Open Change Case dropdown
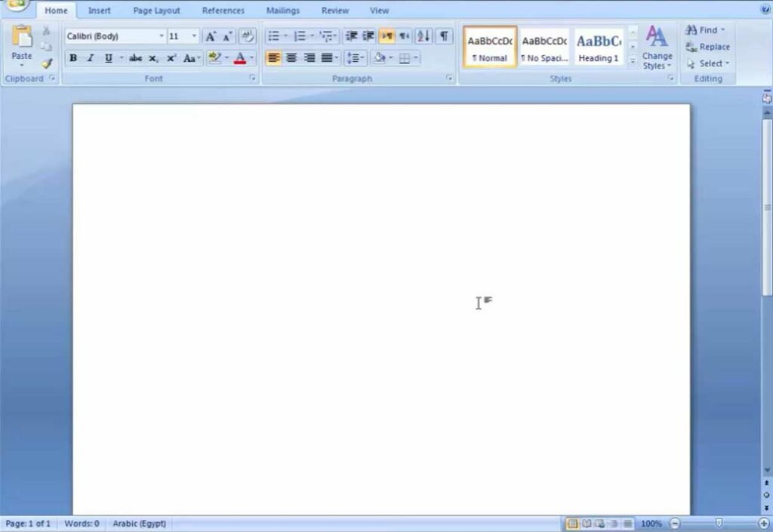 pyautogui.click(x=191, y=58)
